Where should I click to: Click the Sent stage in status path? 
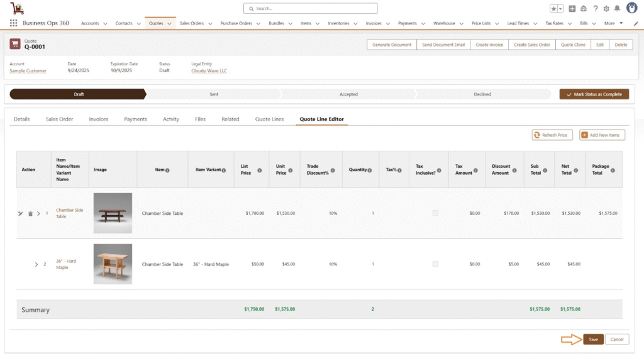(x=214, y=94)
